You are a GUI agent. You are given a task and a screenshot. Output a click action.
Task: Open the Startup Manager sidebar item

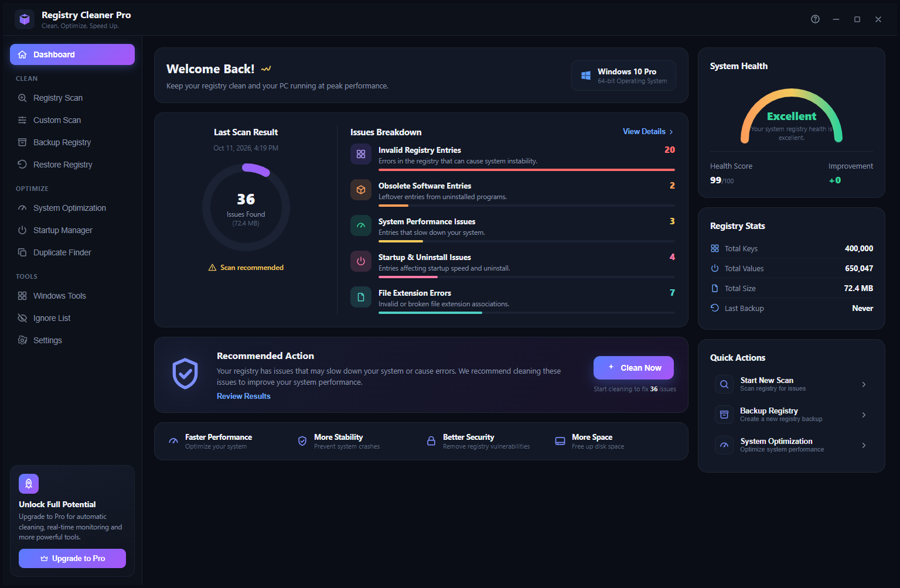tap(72, 230)
